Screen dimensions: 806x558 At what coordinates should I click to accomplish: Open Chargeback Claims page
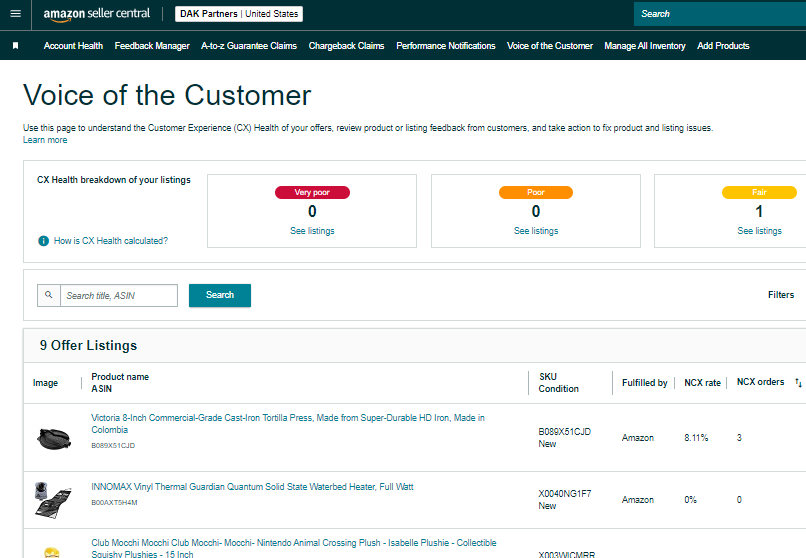tap(346, 46)
